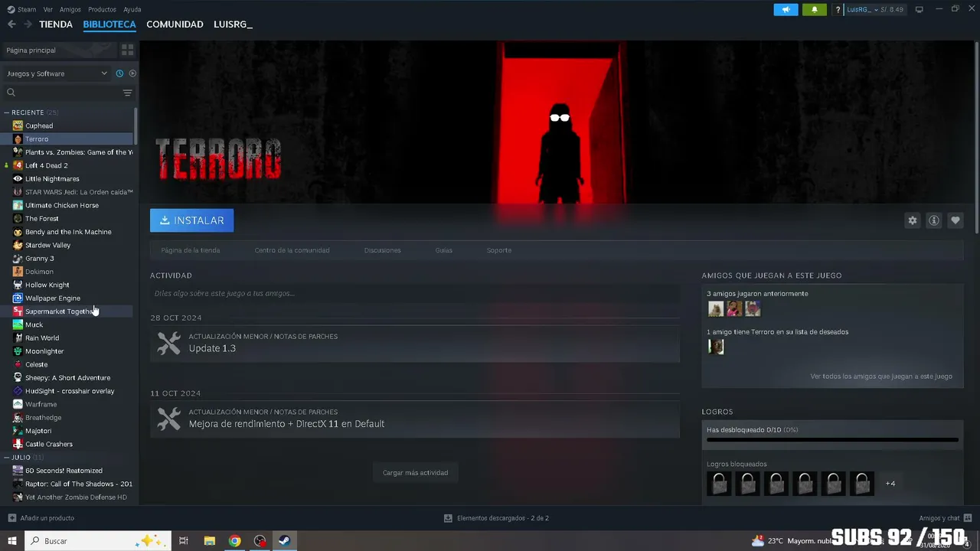Click the Celeste game icon
The width and height of the screenshot is (980, 551).
click(18, 364)
